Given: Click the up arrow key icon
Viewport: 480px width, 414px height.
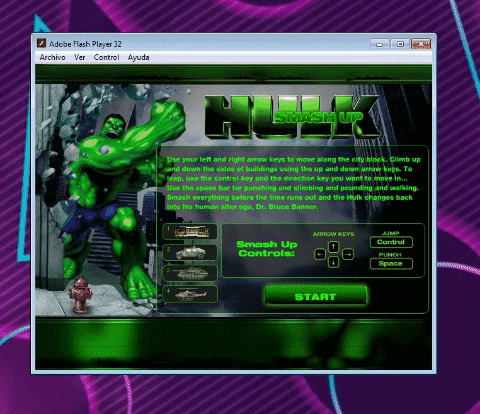Looking at the screenshot, I should click(334, 247).
